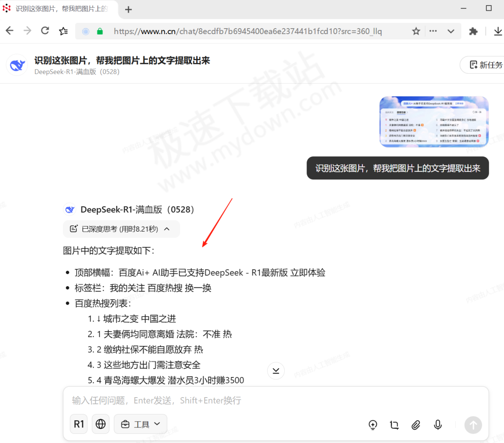Collapse the 已深度思考 reasoning section
Image resolution: width=504 pixels, height=443 pixels.
click(x=167, y=229)
